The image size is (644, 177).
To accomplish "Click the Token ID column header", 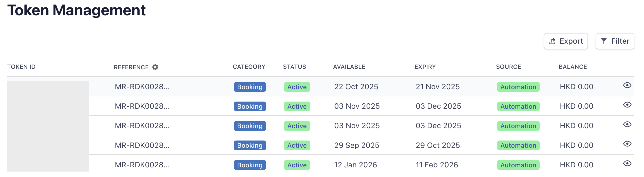I will pyautogui.click(x=21, y=67).
